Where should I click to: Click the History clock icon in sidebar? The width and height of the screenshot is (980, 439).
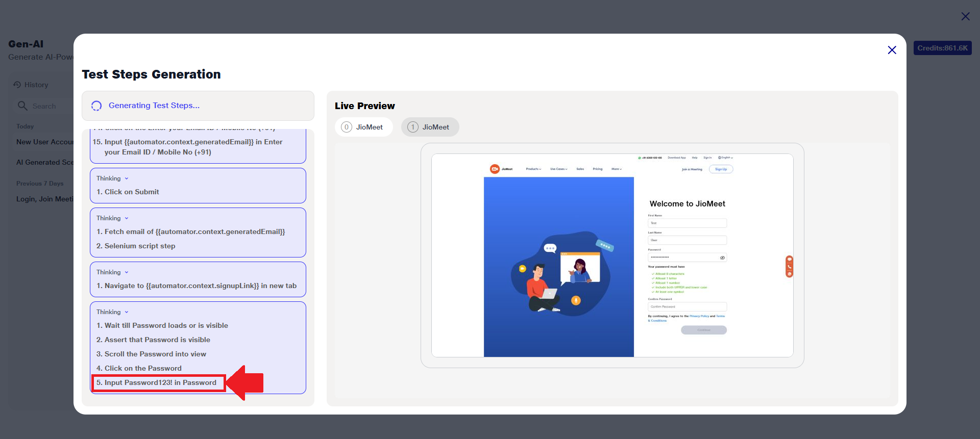pos(17,85)
